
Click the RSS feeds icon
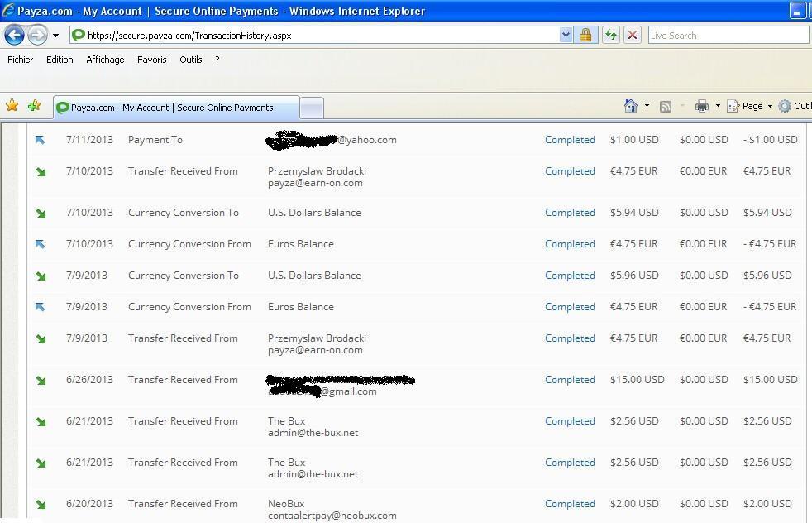point(666,107)
